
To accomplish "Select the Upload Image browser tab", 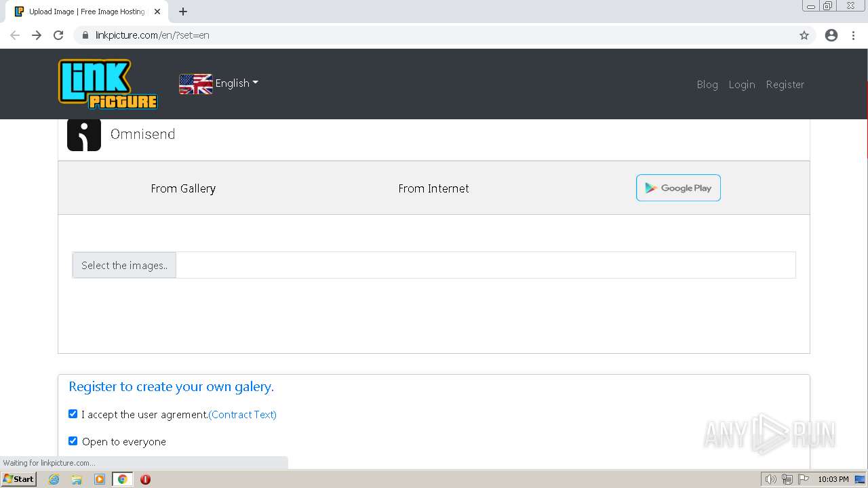I will (87, 12).
